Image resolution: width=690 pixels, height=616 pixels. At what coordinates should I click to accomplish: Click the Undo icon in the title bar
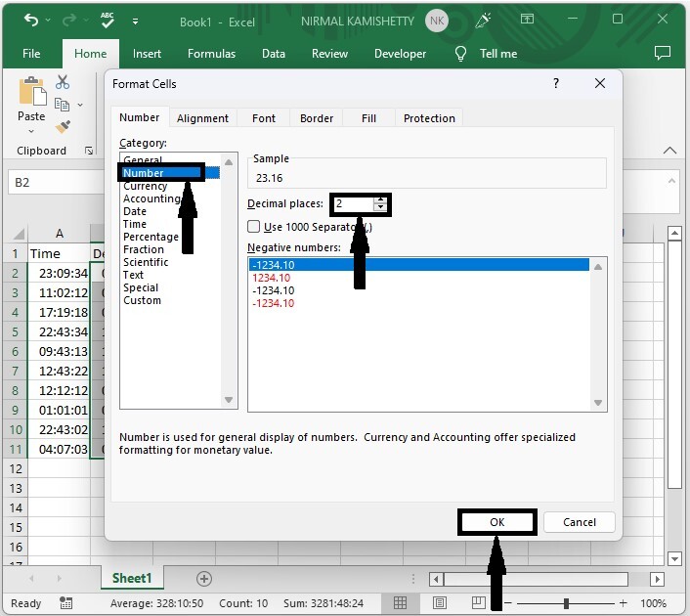tap(31, 21)
